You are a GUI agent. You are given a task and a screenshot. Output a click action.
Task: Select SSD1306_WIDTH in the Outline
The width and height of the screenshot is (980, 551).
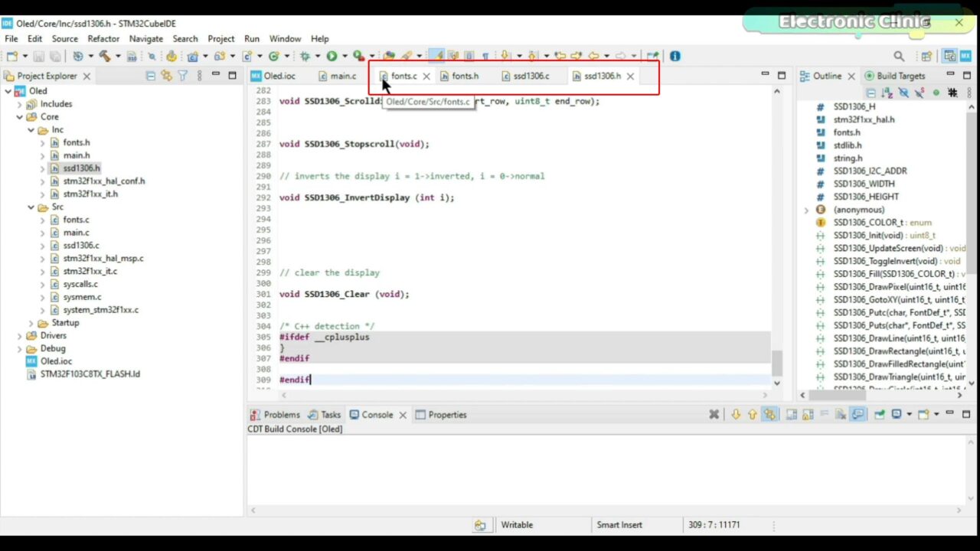pyautogui.click(x=864, y=184)
